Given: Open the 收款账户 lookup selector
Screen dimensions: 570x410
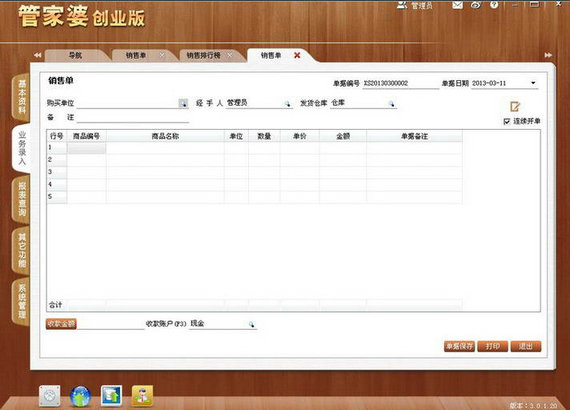Looking at the screenshot, I should (x=252, y=324).
